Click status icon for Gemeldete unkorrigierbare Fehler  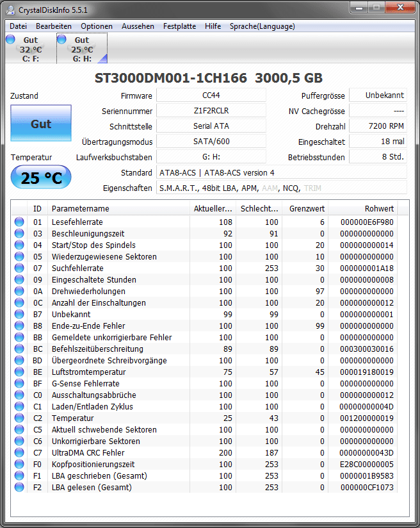click(19, 337)
